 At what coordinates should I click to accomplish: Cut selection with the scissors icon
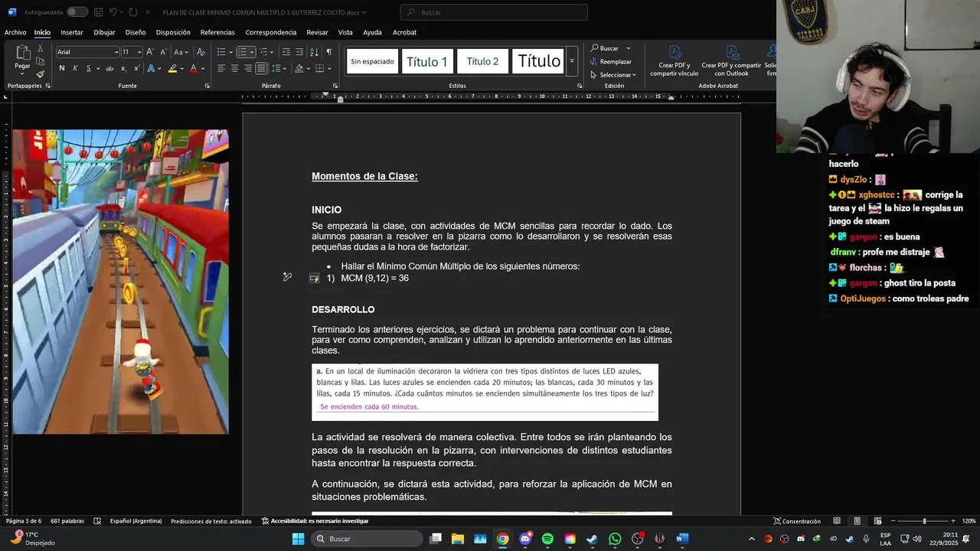click(x=40, y=48)
